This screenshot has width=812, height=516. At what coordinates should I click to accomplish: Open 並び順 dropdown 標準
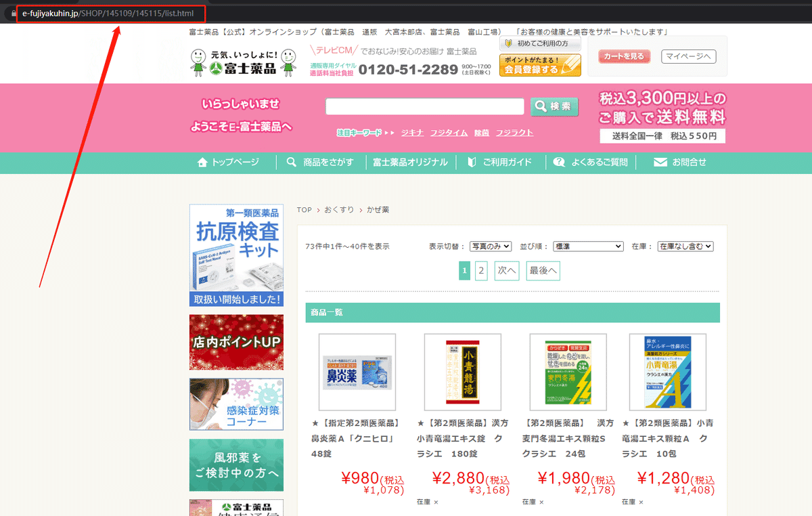coord(588,246)
